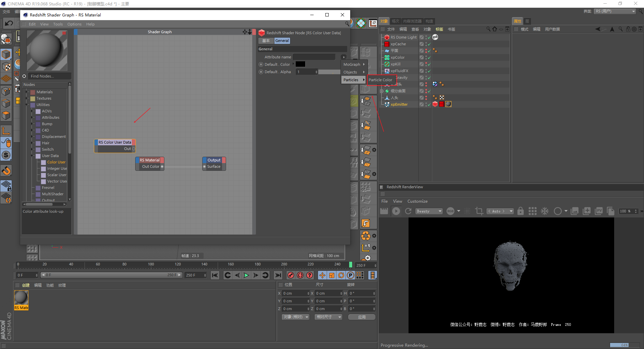Click the record active objects key button

291,275
